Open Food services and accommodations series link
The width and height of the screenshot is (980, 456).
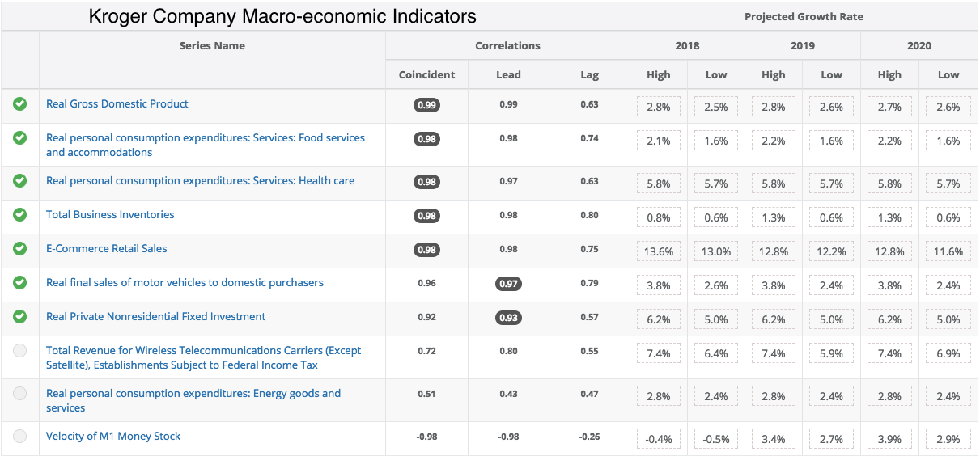(x=206, y=145)
